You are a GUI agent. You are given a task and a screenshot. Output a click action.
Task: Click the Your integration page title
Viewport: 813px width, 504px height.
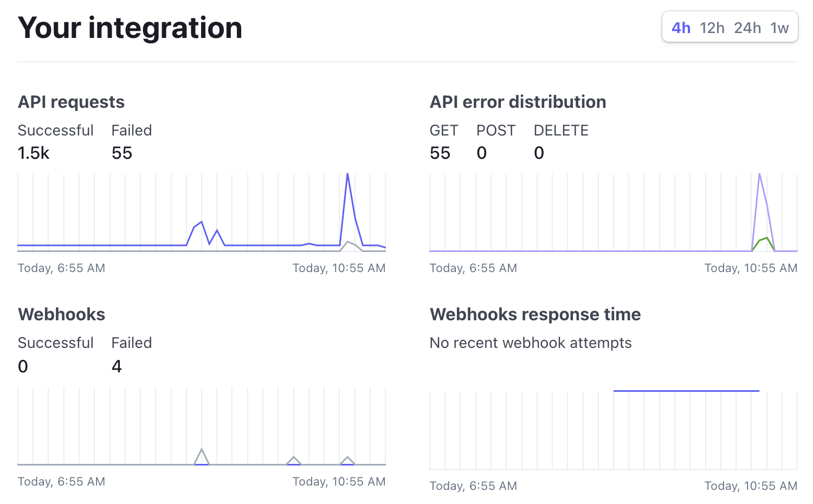(x=130, y=28)
